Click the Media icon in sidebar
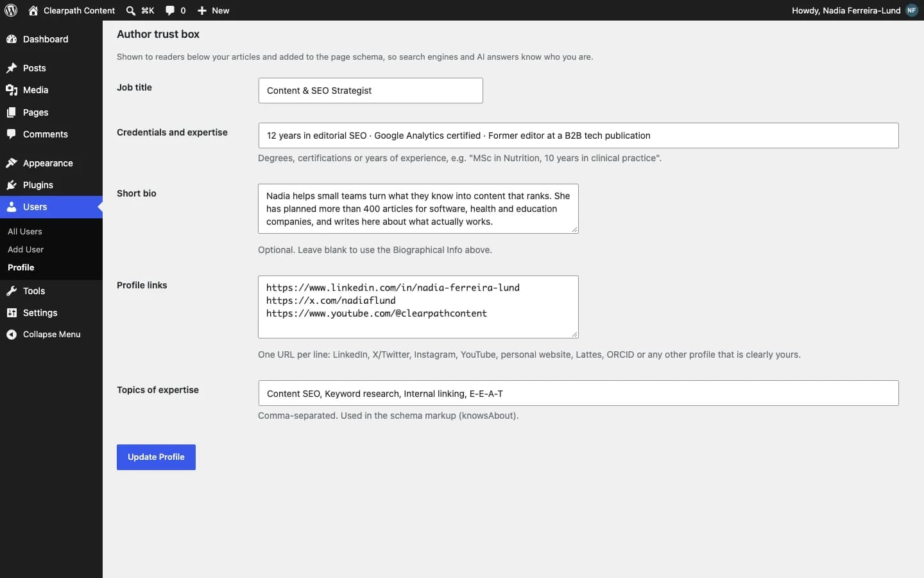The image size is (924, 578). point(12,90)
